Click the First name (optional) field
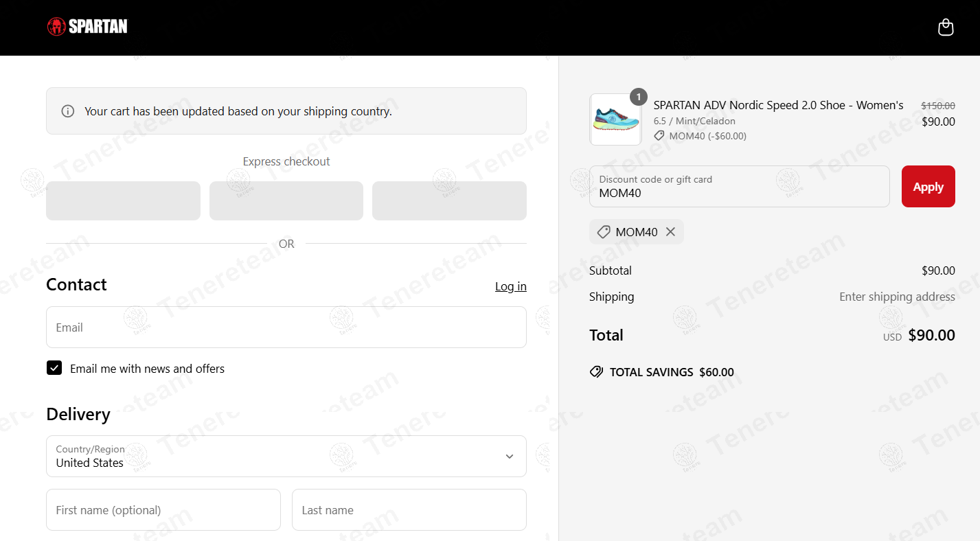This screenshot has width=980, height=541. [x=163, y=509]
